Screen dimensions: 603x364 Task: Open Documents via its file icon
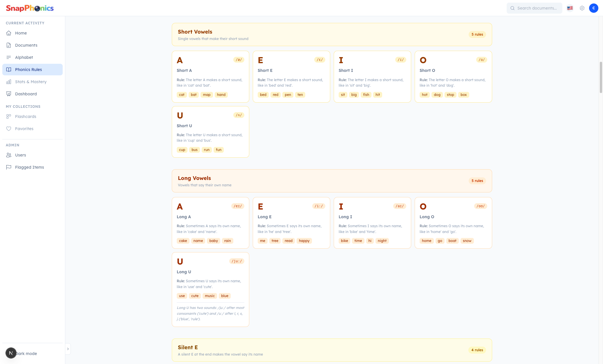click(x=9, y=45)
